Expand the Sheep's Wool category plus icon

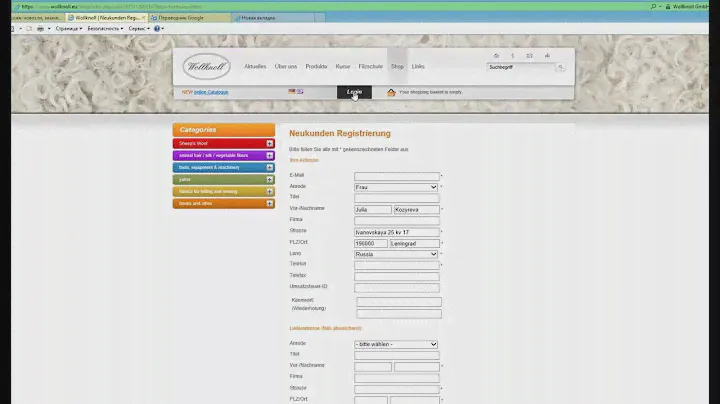coord(270,144)
